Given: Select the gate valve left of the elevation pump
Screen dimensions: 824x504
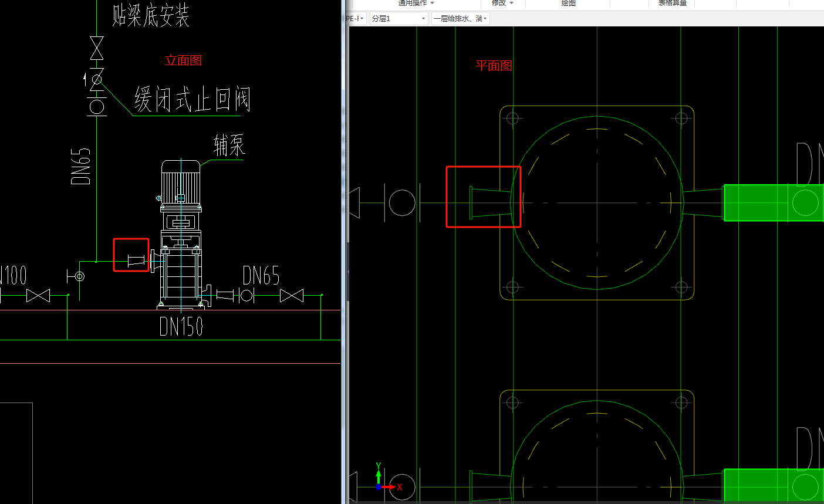Looking at the screenshot, I should coord(38,296).
